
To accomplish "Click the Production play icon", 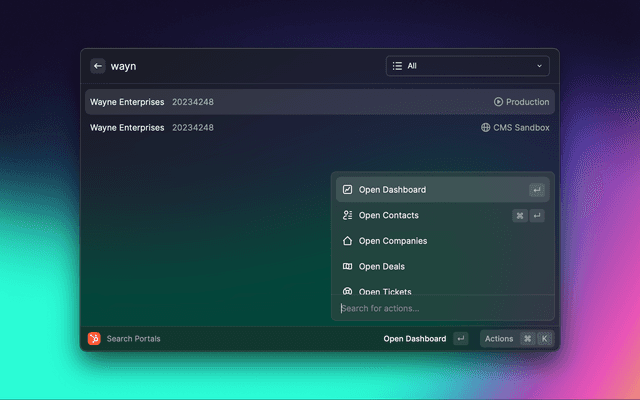I will point(498,102).
